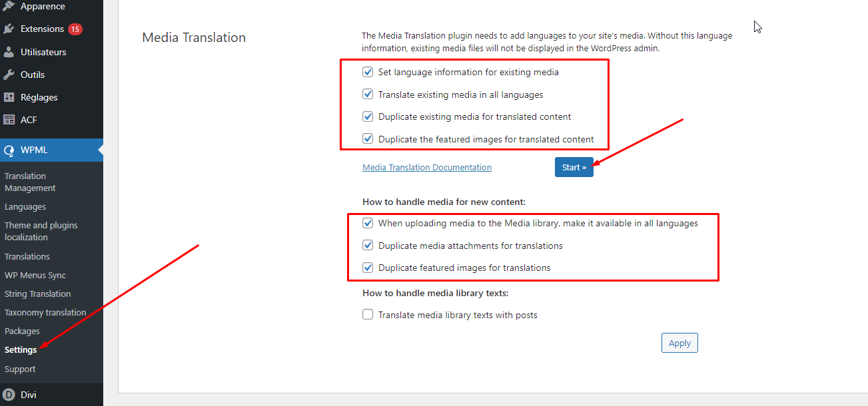
Task: Uncheck Duplicate featured images for translations
Action: (368, 268)
